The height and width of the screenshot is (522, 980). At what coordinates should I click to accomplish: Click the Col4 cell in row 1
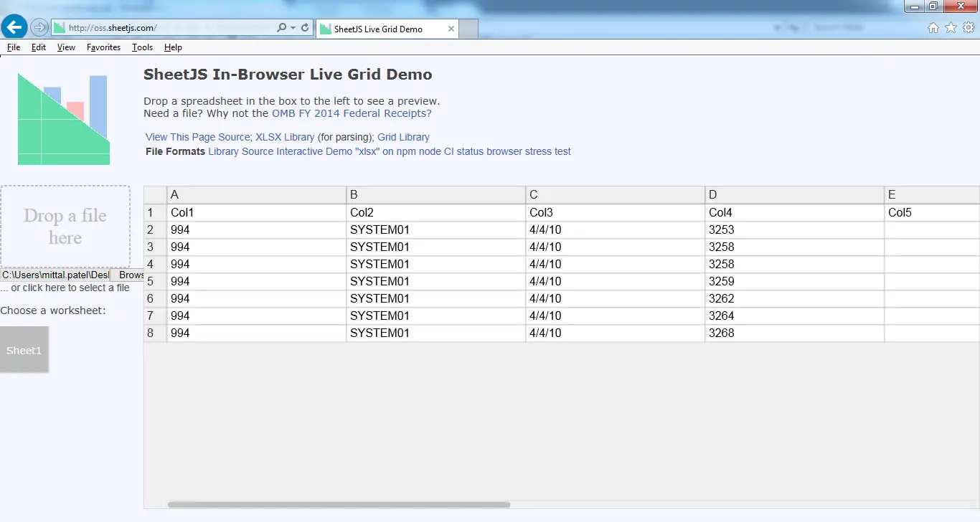[x=795, y=213]
